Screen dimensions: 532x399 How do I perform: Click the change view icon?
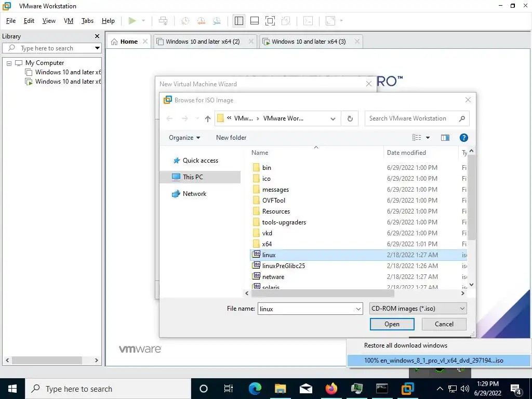coord(417,137)
